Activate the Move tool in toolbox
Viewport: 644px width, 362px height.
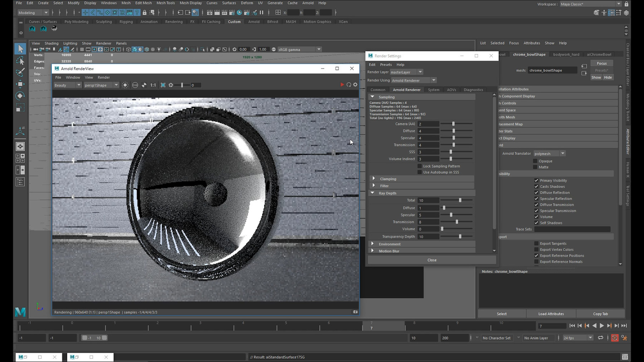pos(20,84)
